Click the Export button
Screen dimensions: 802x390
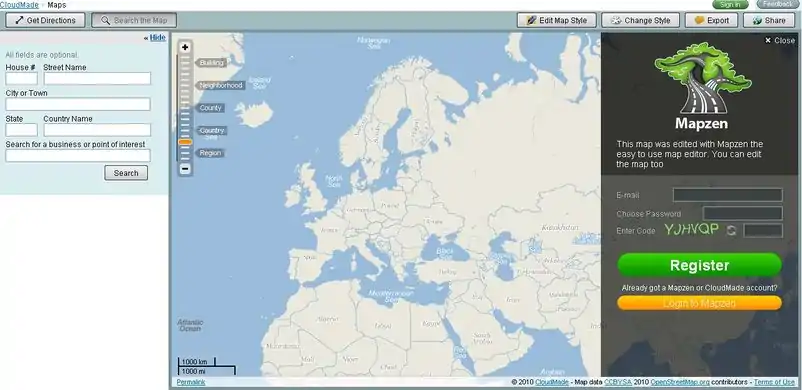711,20
